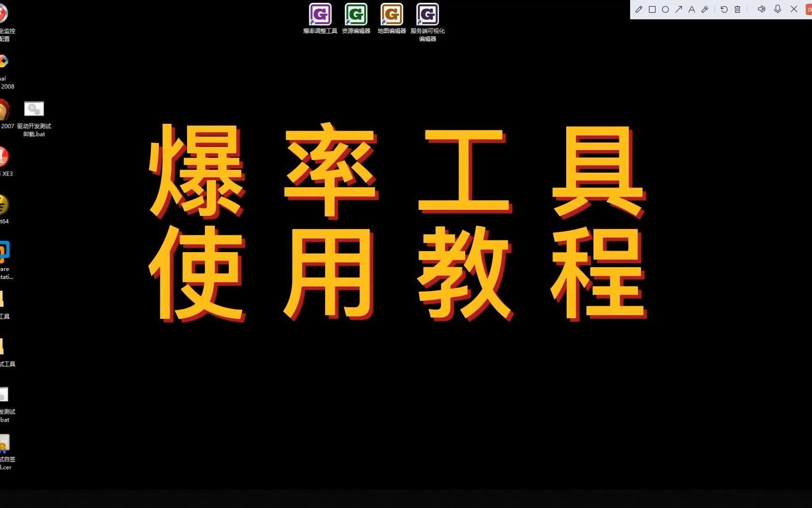Viewport: 812px width, 508px height.
Task: Select the pencil drawing tool
Action: [x=639, y=9]
